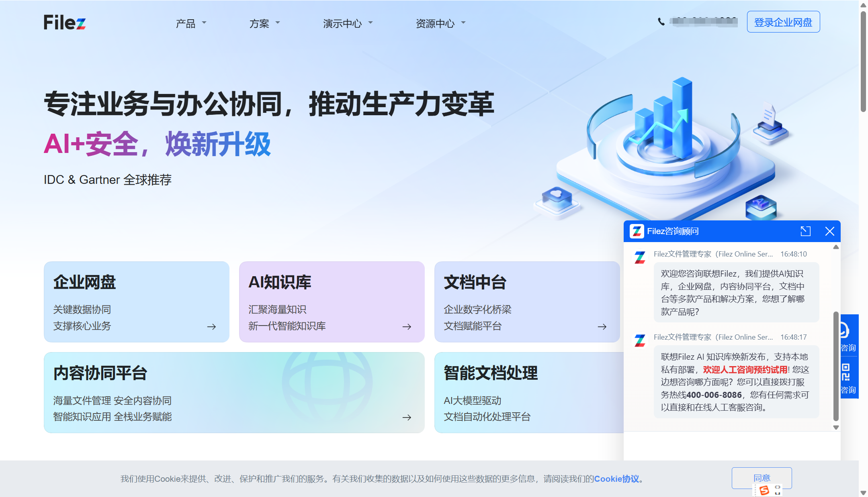Viewport: 868px width, 497px height.
Task: Click the Filez logo
Action: [x=64, y=22]
